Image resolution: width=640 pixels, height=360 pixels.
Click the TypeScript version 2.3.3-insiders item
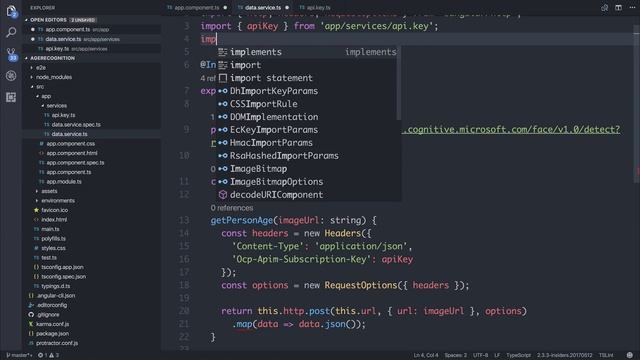pos(564,355)
